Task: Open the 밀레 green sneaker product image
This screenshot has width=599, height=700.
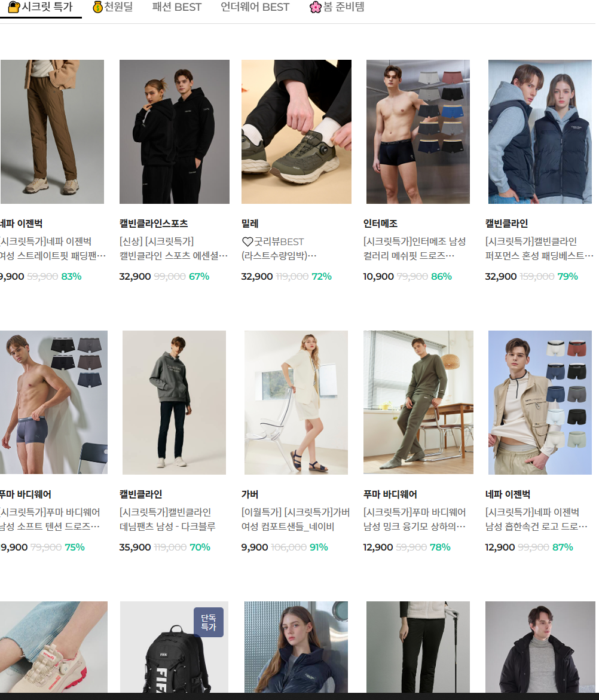Action: click(x=296, y=132)
